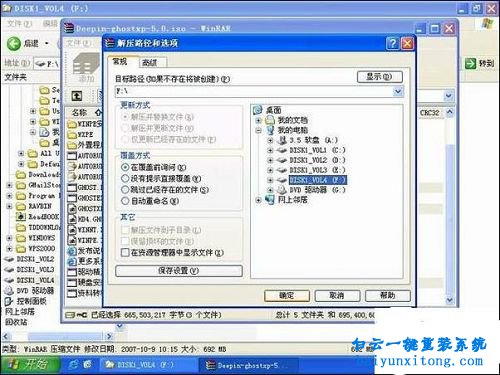Select TDDOWNLOAD folder in Explorer folder pane
The height and width of the screenshot is (375, 500).
coord(38,228)
